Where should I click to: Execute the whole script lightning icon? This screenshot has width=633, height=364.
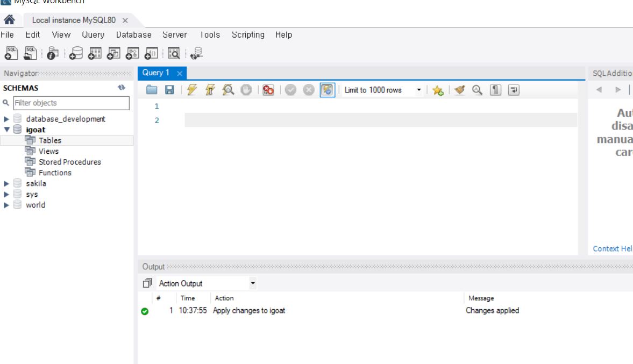click(192, 90)
